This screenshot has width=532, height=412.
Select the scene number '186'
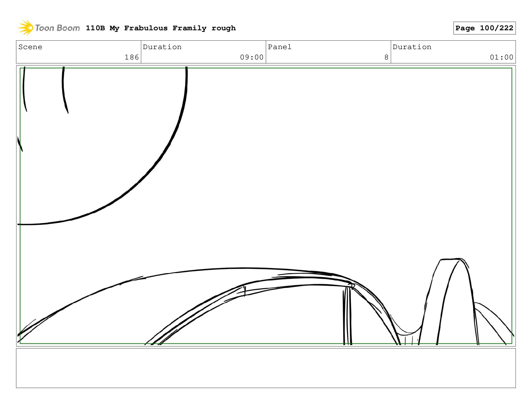tap(132, 58)
